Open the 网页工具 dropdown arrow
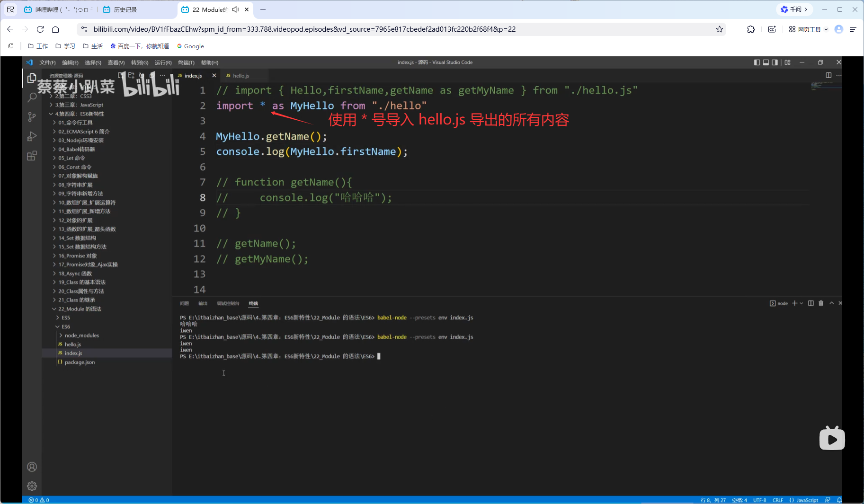This screenshot has height=504, width=864. (x=826, y=29)
